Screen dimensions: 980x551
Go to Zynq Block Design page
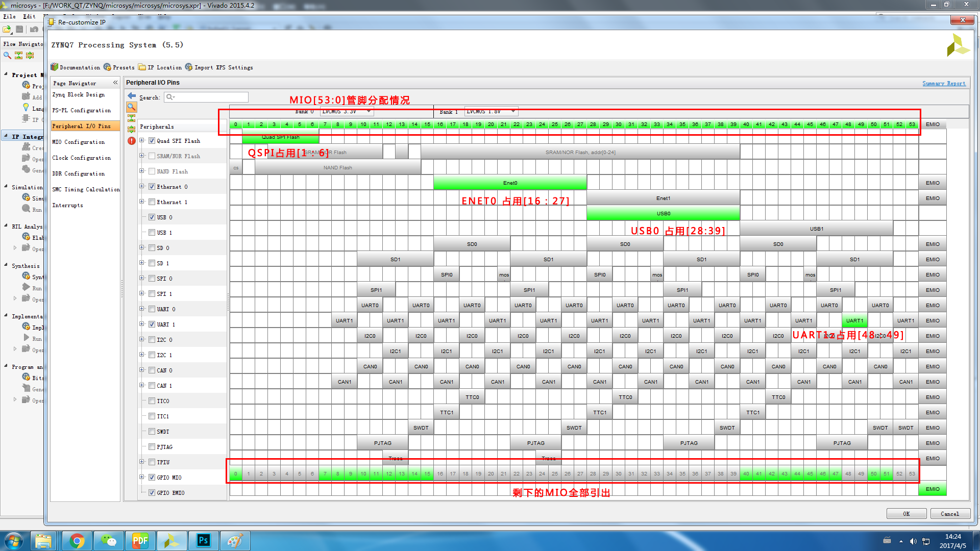(x=79, y=95)
